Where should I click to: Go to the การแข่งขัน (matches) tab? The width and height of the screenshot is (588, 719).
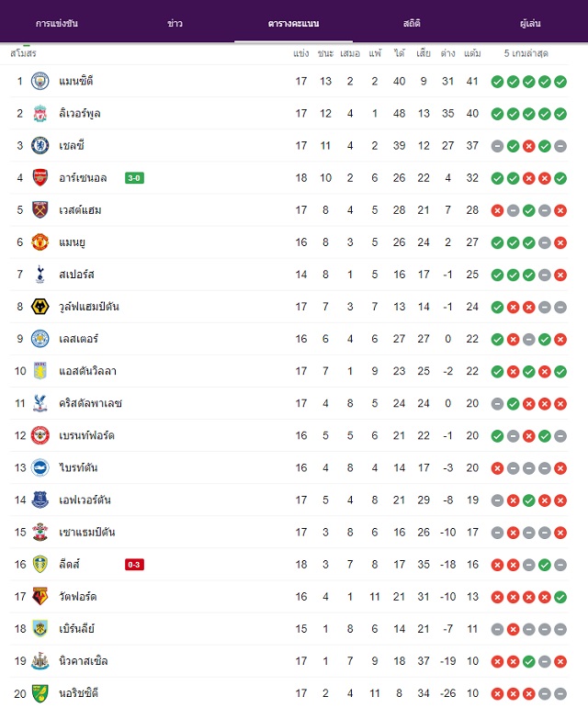pyautogui.click(x=56, y=23)
